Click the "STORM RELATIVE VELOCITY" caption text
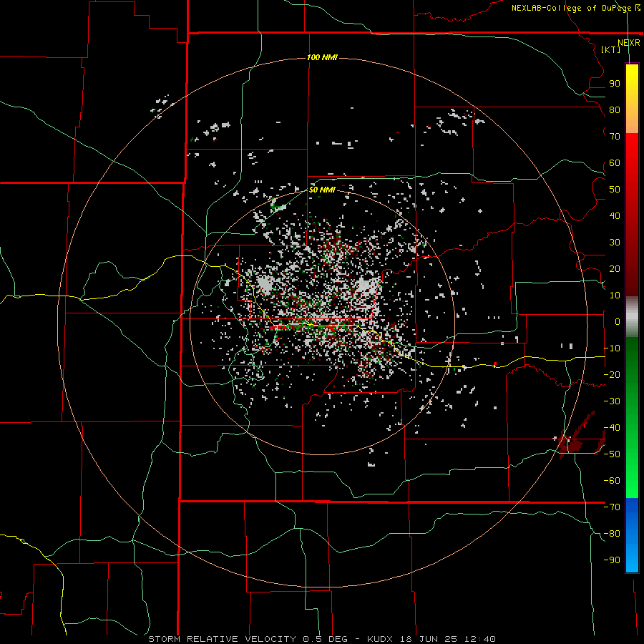The width and height of the screenshot is (644, 644). [x=223, y=639]
